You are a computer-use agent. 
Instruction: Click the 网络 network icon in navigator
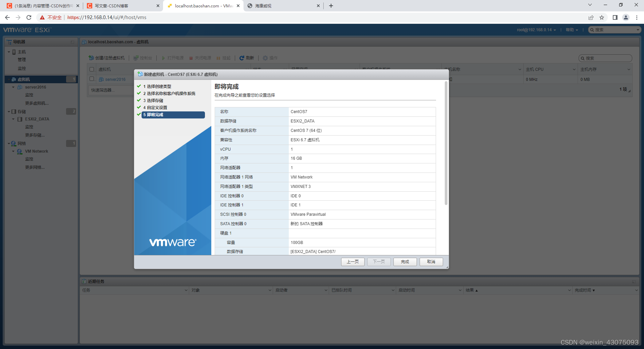click(x=14, y=144)
